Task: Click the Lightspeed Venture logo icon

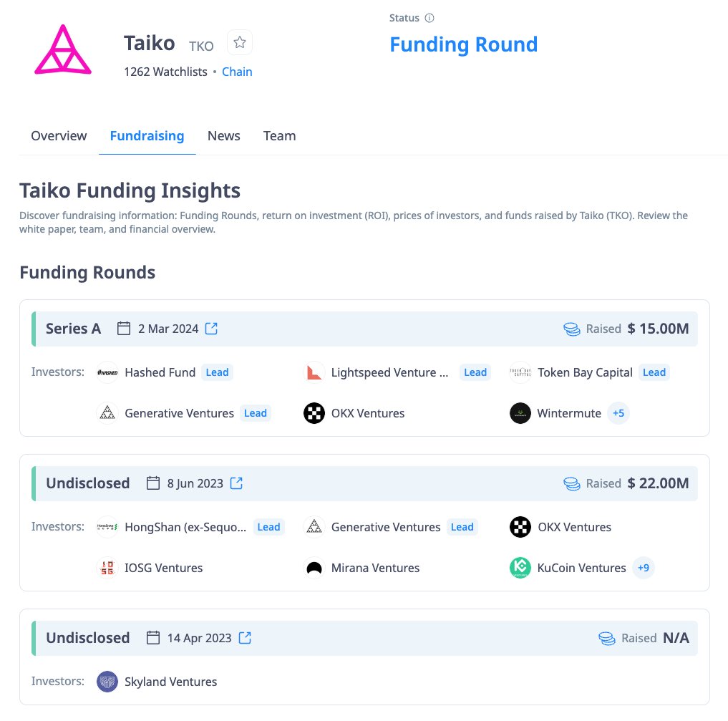Action: pos(314,372)
